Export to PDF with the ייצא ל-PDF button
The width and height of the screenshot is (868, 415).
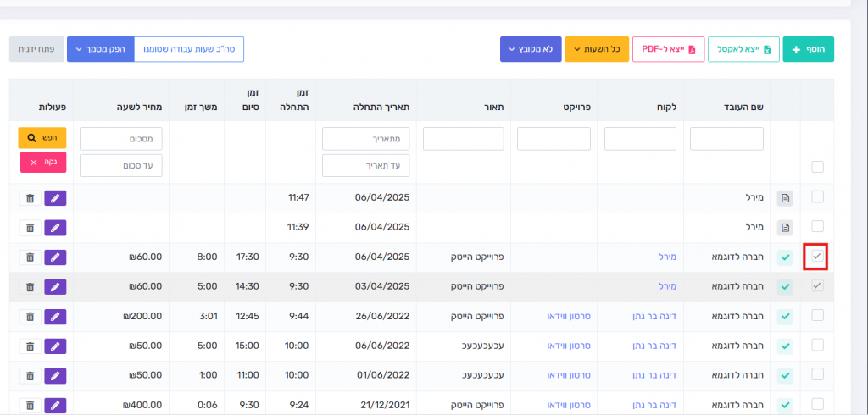668,49
